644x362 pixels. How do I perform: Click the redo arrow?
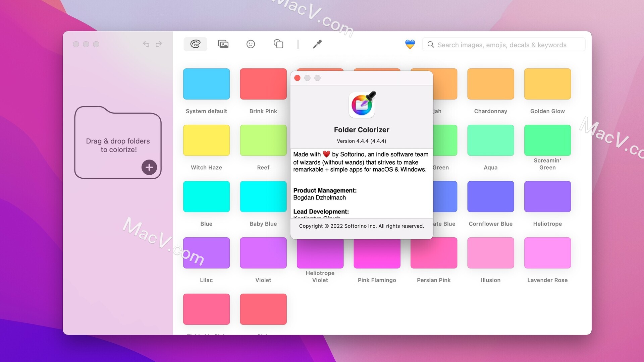click(159, 44)
